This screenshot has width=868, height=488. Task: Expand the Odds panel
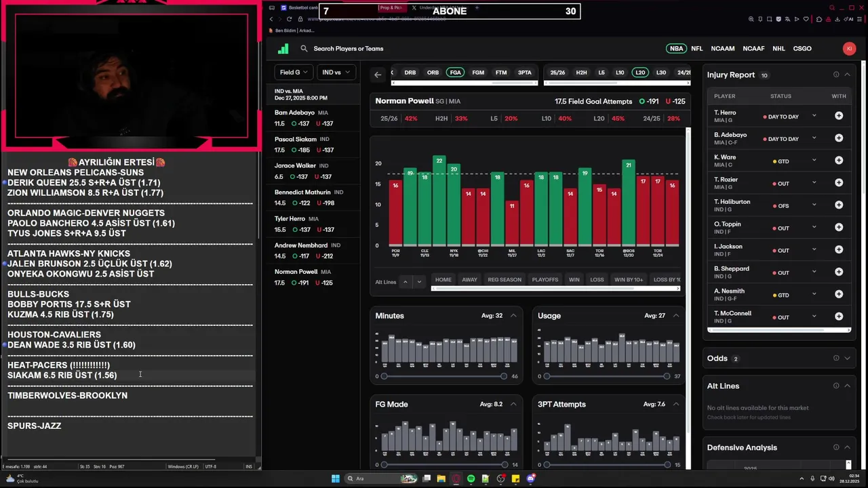tap(847, 358)
